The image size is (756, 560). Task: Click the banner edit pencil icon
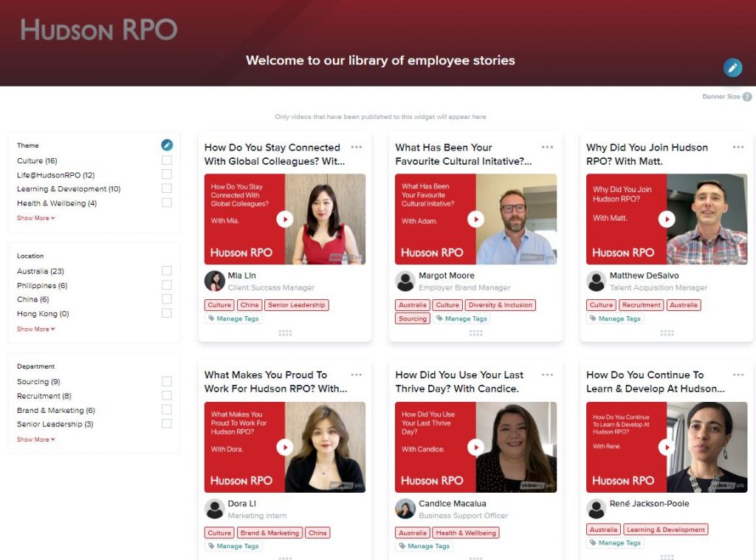732,68
